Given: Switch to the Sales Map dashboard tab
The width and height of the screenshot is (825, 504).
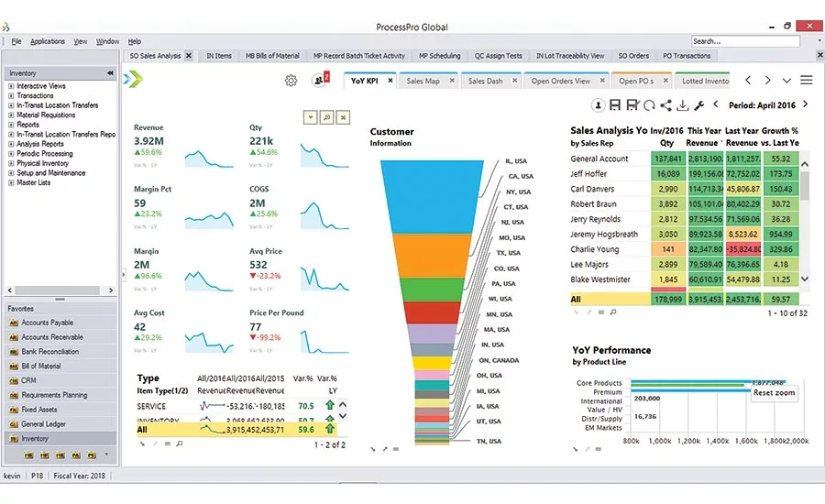Looking at the screenshot, I should pos(423,81).
